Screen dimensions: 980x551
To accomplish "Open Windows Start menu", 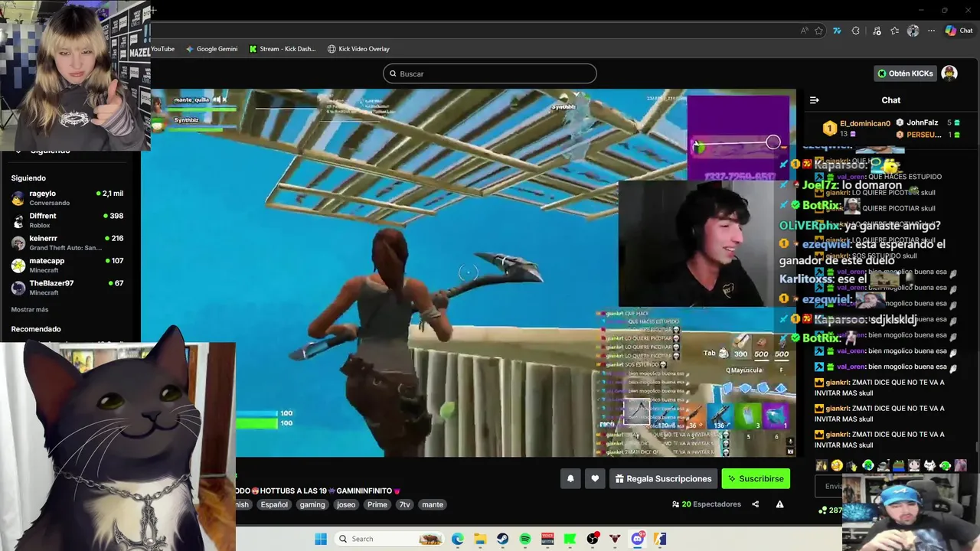I will click(x=321, y=539).
